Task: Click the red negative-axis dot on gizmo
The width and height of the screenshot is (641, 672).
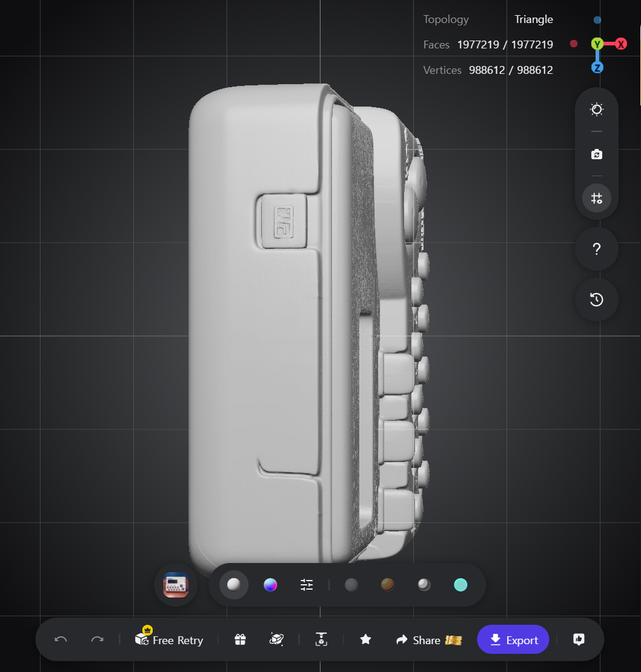Action: click(x=573, y=44)
